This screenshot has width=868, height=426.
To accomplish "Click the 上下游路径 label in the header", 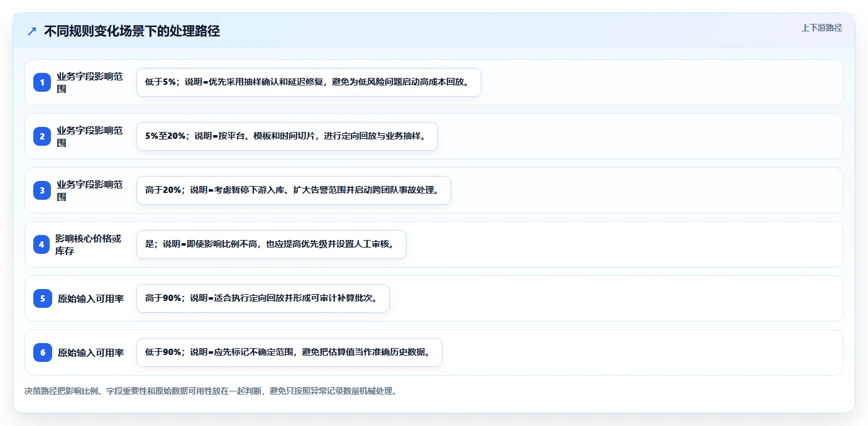I will point(821,28).
